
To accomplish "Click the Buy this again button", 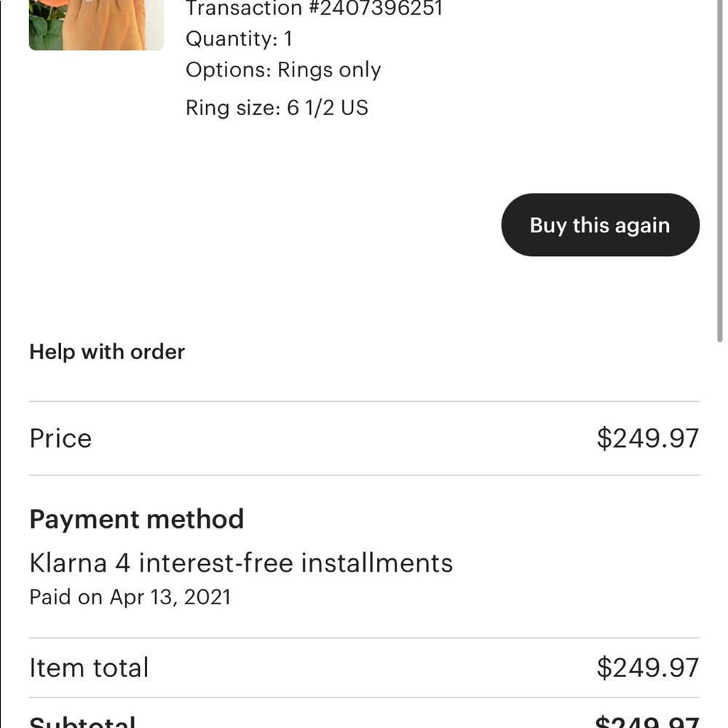I will [600, 225].
